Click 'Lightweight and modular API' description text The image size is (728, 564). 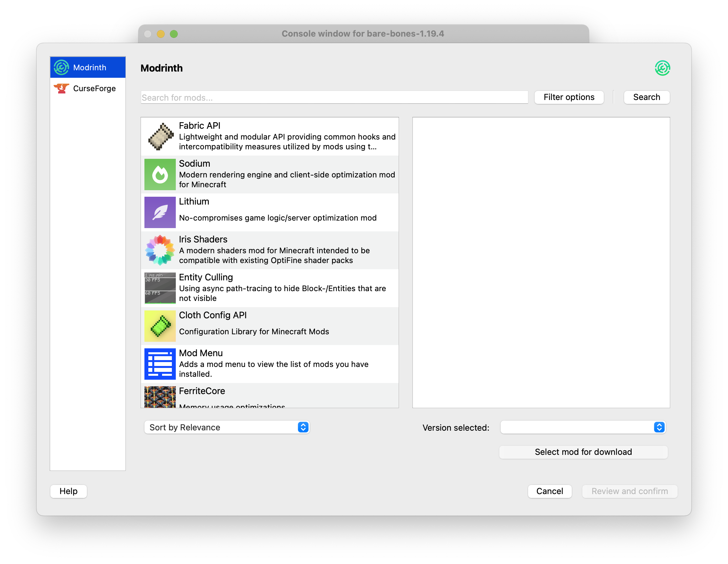pyautogui.click(x=287, y=142)
